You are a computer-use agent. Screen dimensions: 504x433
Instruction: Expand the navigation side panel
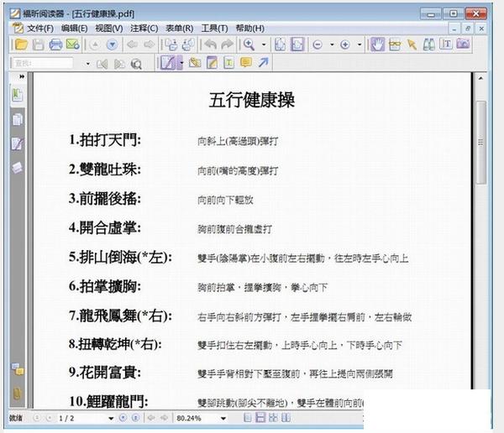point(22,76)
